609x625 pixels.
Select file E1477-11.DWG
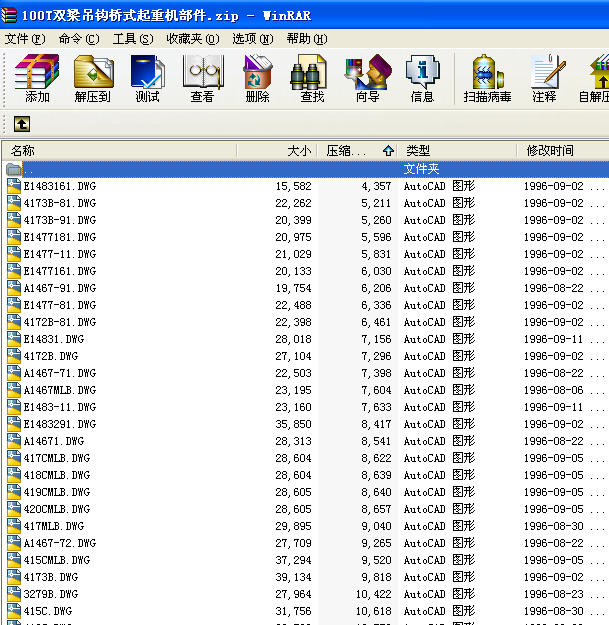60,254
